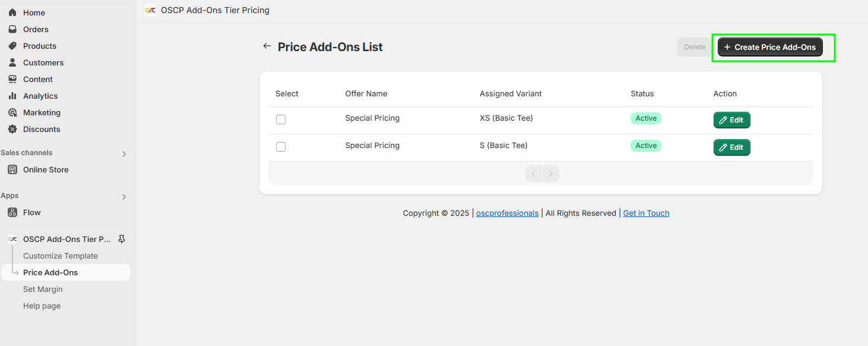Select the S (Basic Tee) row checkbox
Image resolution: width=868 pixels, height=346 pixels.
(281, 147)
